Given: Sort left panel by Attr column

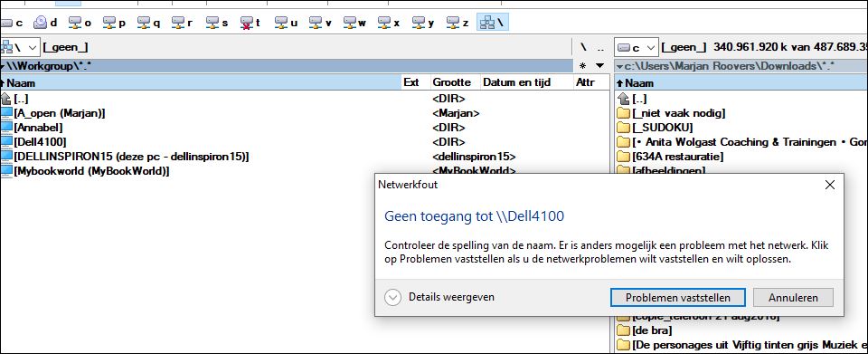Looking at the screenshot, I should point(591,83).
